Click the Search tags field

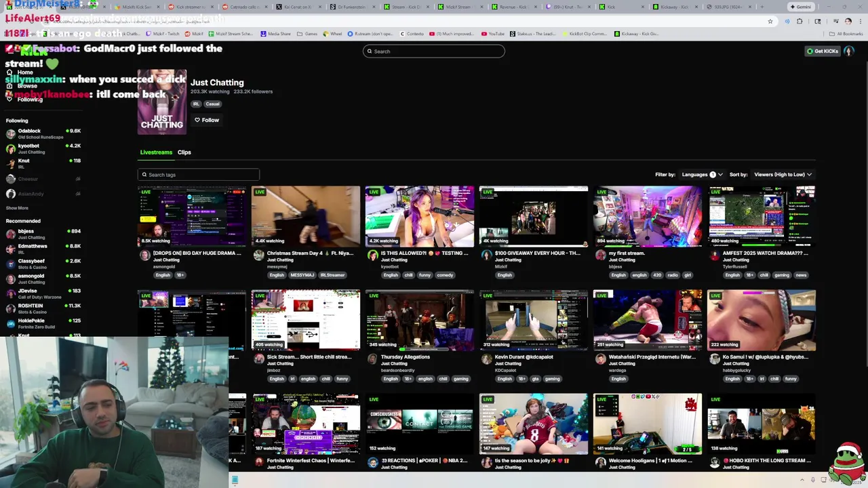198,175
